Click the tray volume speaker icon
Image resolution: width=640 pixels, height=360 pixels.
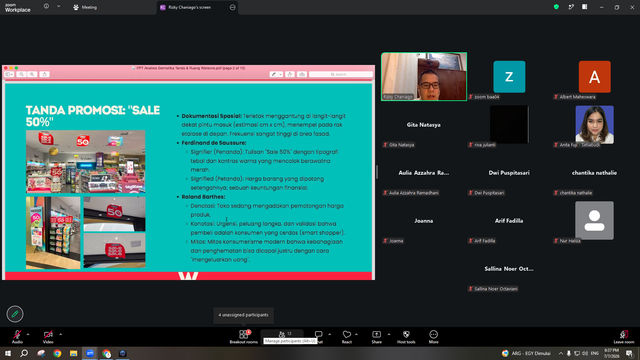point(585,353)
